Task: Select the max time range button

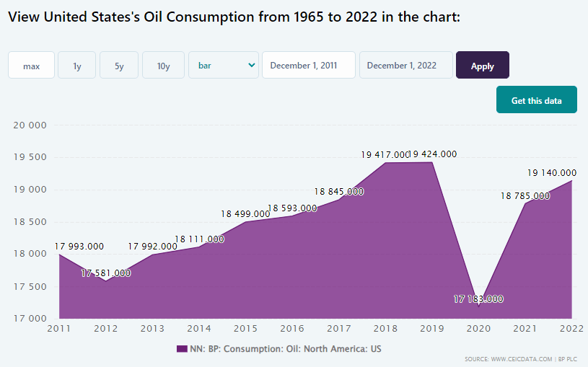Action: point(31,66)
